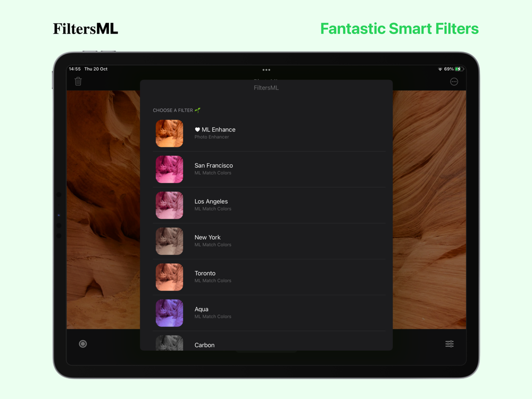The image size is (532, 399).
Task: Select the San Francisco filter thumbnail
Action: (169, 169)
